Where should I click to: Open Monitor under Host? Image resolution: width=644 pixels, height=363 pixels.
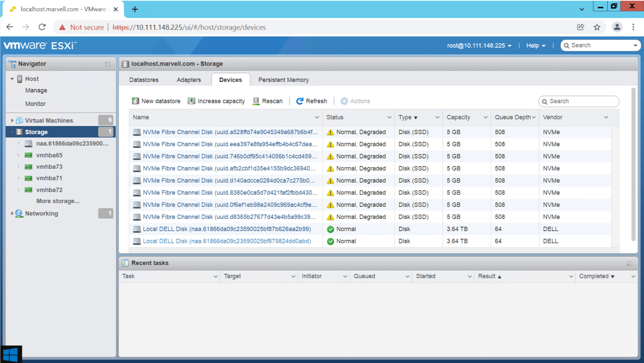(35, 104)
